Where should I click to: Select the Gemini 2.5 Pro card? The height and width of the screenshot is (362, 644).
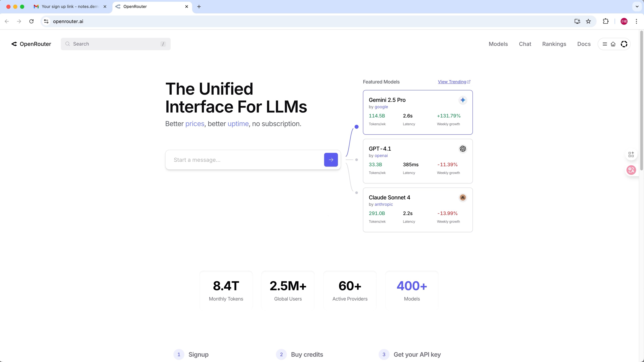(x=418, y=112)
